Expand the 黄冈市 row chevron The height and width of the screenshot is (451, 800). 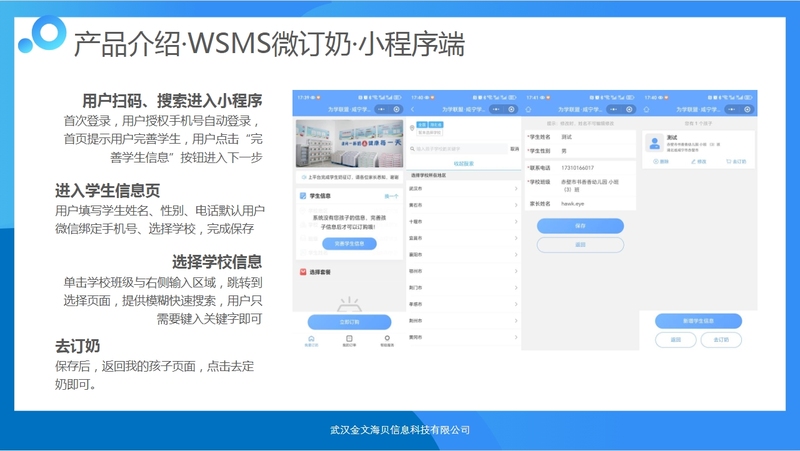click(x=516, y=337)
